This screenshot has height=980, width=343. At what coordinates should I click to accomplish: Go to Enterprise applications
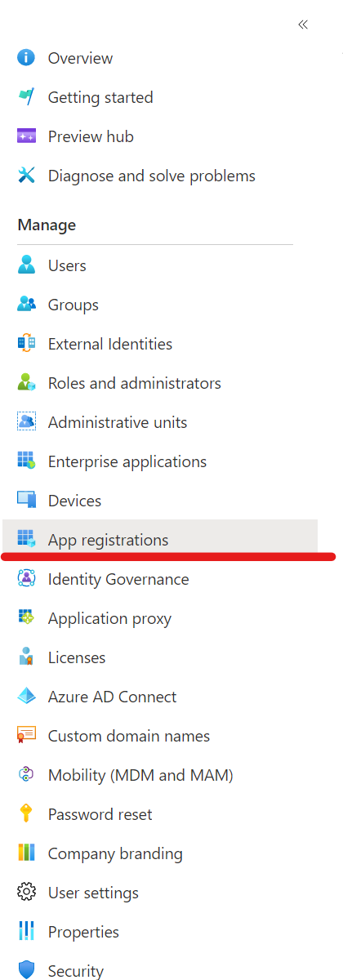160,461
